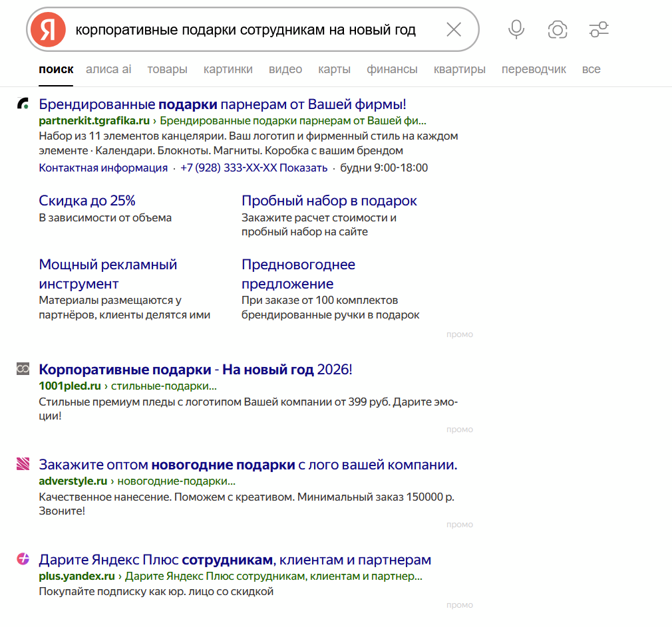Image resolution: width=672 pixels, height=627 pixels.
Task: Clear the search query with the X
Action: tap(454, 29)
